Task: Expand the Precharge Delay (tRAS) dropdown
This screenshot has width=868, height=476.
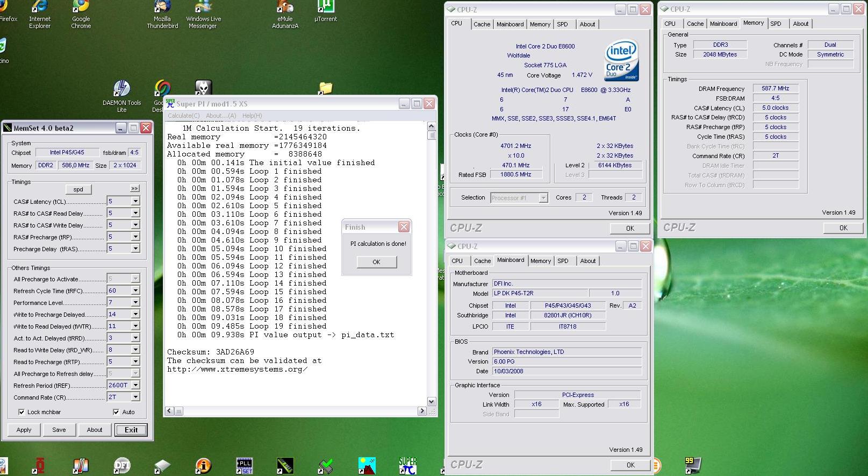Action: tap(135, 248)
